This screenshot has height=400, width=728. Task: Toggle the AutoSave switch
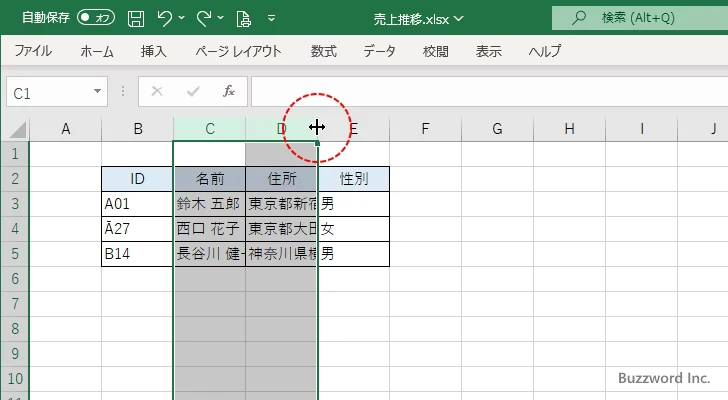click(96, 18)
